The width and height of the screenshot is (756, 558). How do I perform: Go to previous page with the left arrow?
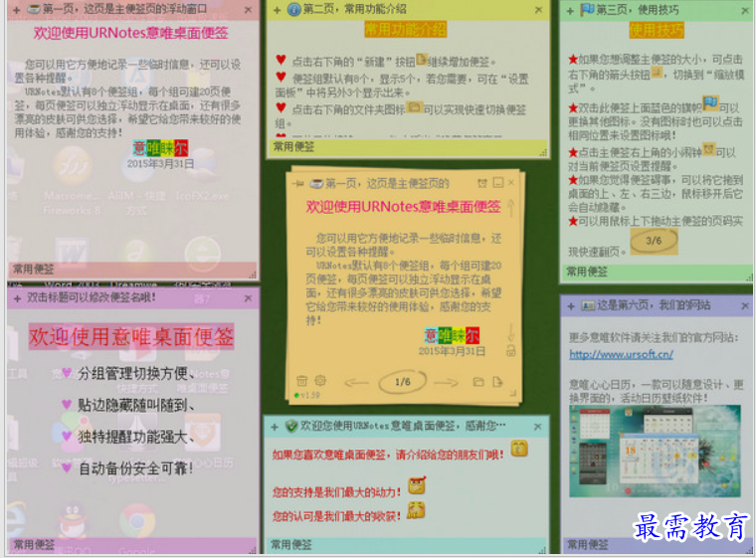[x=357, y=383]
